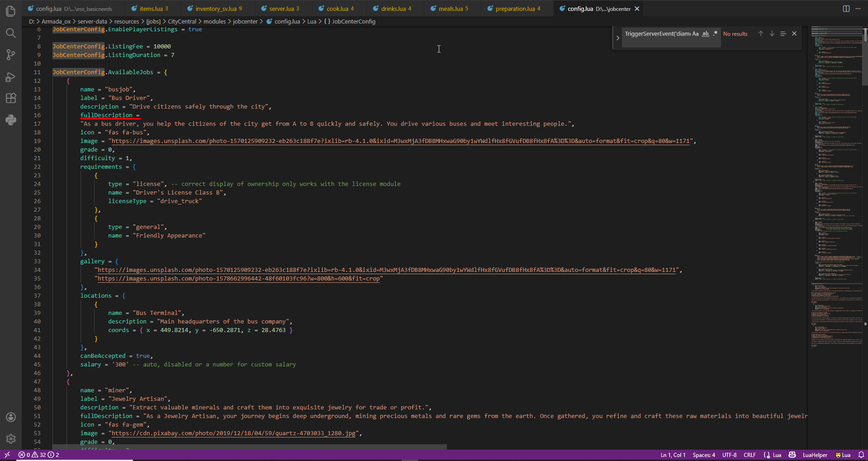
Task: Toggle Match Whole Word in find widget
Action: point(705,34)
